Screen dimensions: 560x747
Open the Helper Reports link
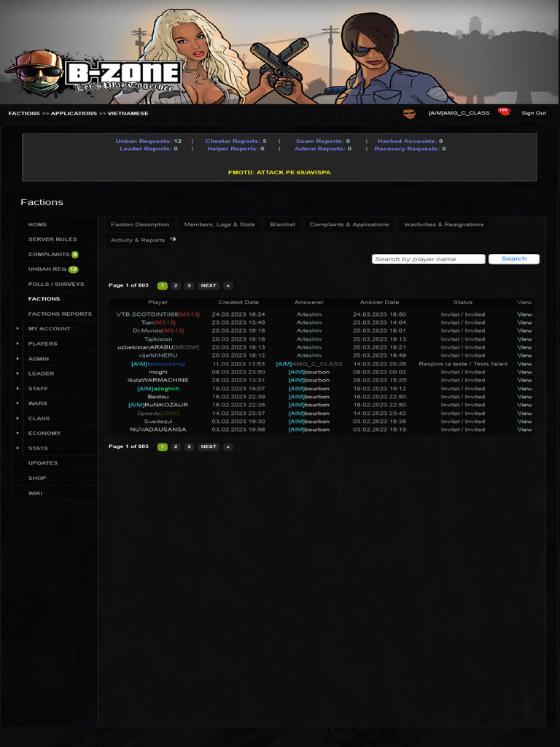click(x=236, y=149)
